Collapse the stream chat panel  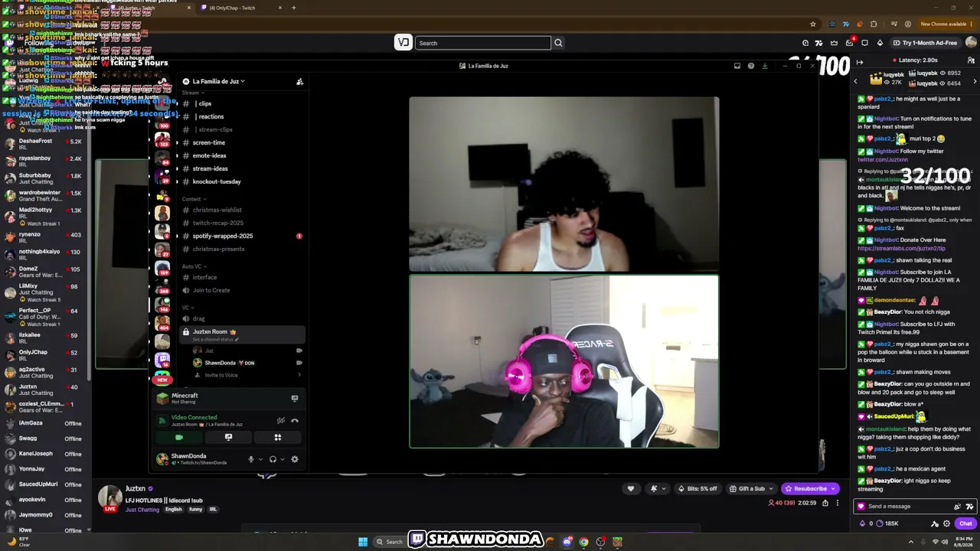point(860,62)
